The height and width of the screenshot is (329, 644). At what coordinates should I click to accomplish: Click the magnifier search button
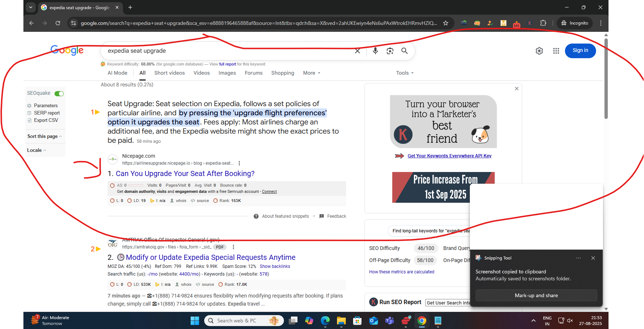(404, 51)
